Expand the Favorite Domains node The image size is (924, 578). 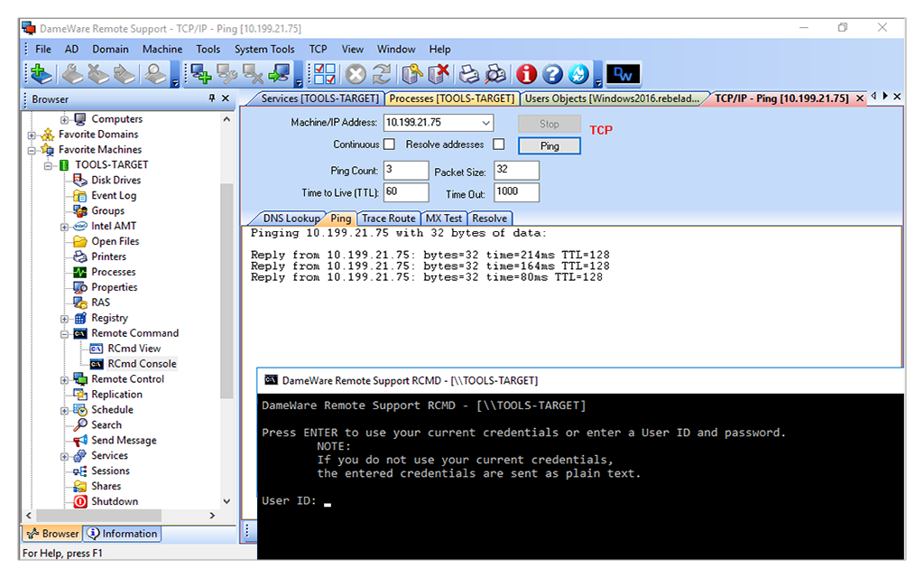point(32,135)
